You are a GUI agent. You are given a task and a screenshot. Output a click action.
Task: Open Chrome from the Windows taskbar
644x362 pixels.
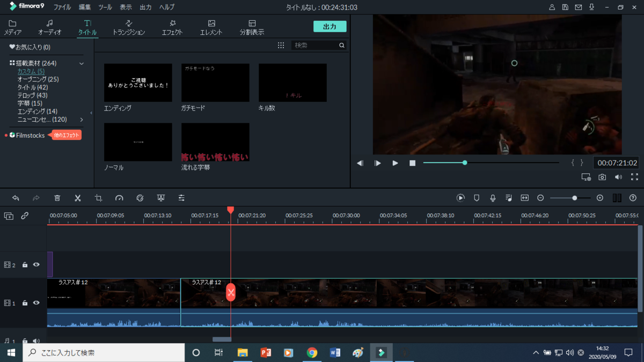(312, 352)
